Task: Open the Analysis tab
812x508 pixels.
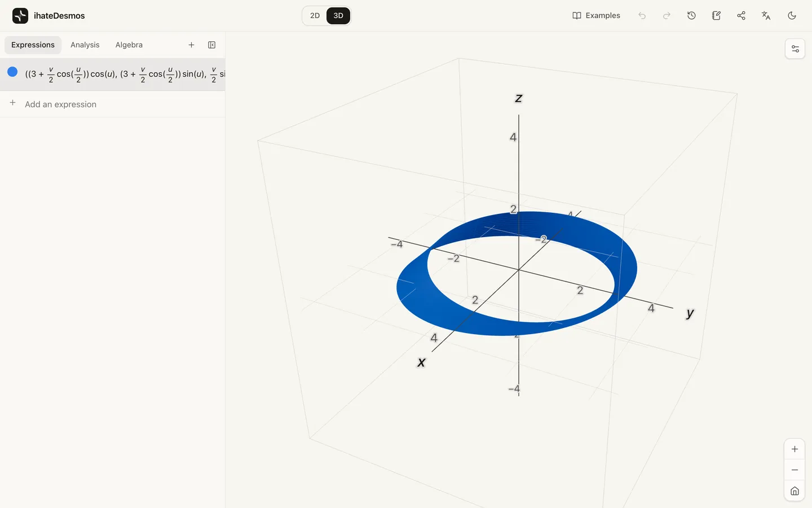Action: coord(85,45)
